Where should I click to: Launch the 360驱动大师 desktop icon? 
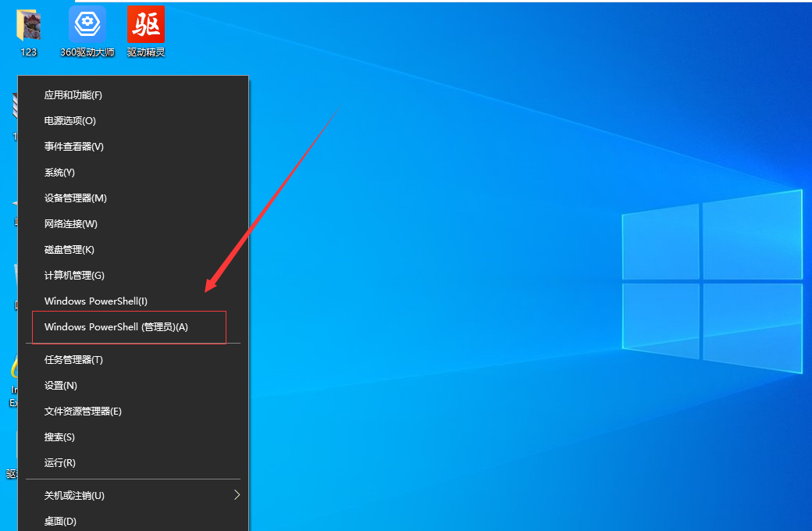tap(87, 26)
